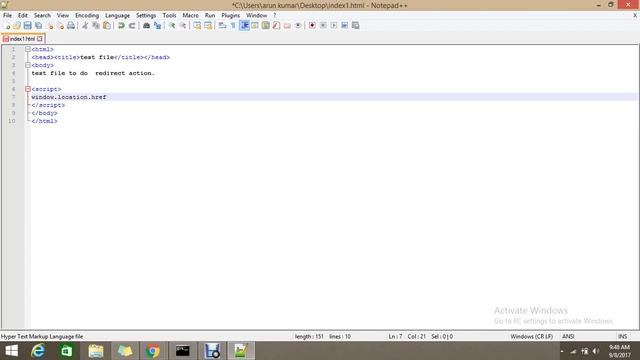640x360 pixels.
Task: Close the index1.html tab with its X
Action: [40, 39]
